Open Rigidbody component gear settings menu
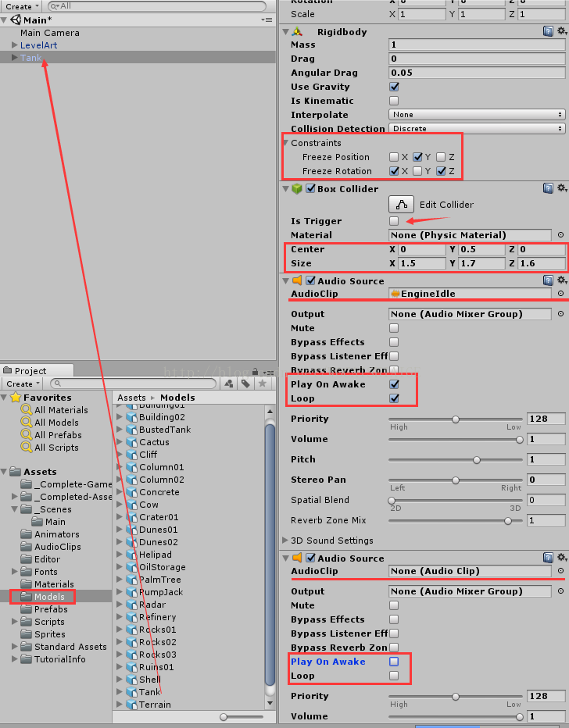Image resolution: width=569 pixels, height=728 pixels. coord(562,31)
